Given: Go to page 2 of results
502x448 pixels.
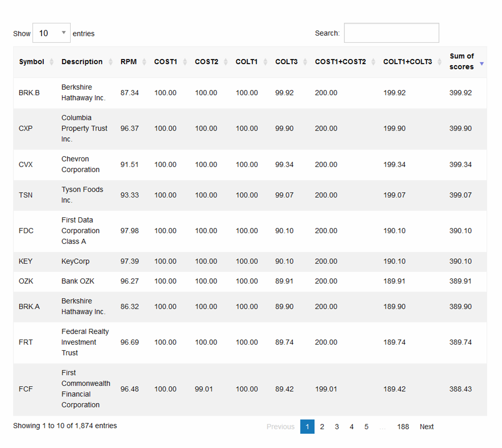Looking at the screenshot, I should tap(322, 427).
